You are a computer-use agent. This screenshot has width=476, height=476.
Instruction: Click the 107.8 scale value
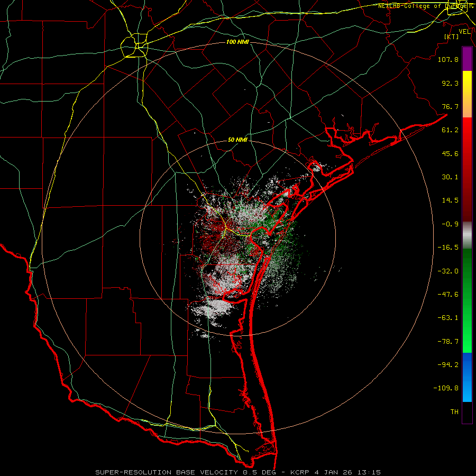[x=448, y=59]
